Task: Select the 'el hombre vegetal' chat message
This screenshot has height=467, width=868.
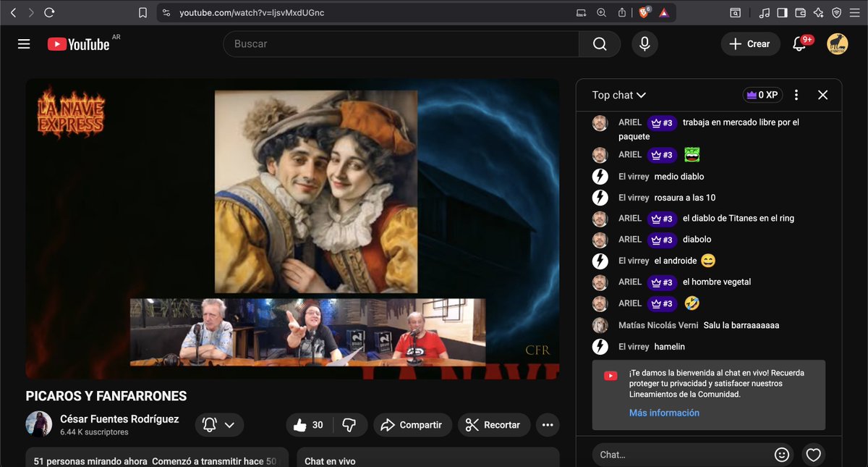Action: pyautogui.click(x=717, y=282)
